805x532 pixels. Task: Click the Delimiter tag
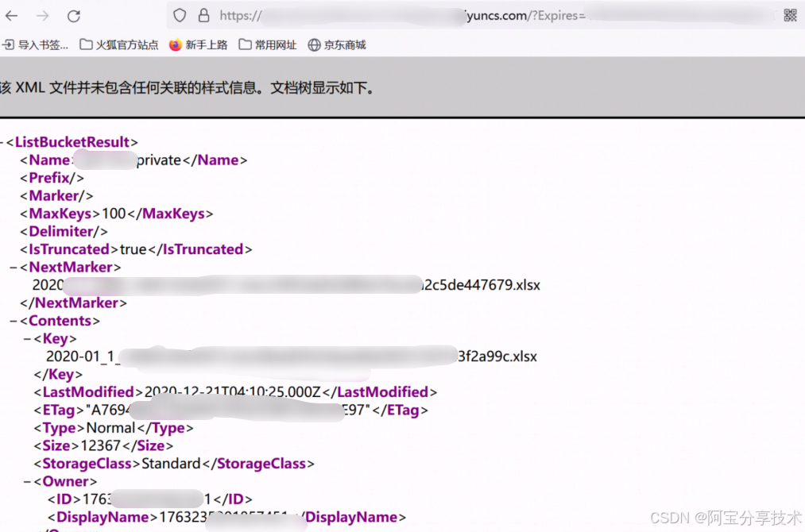(x=64, y=231)
